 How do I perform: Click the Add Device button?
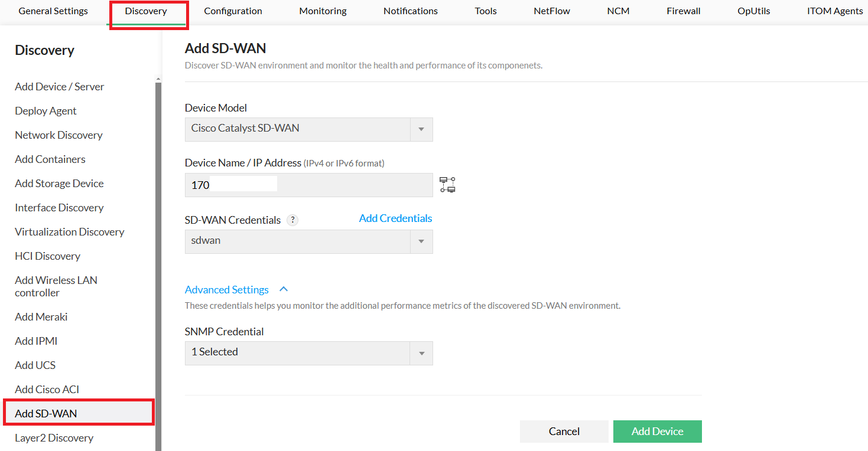[657, 432]
